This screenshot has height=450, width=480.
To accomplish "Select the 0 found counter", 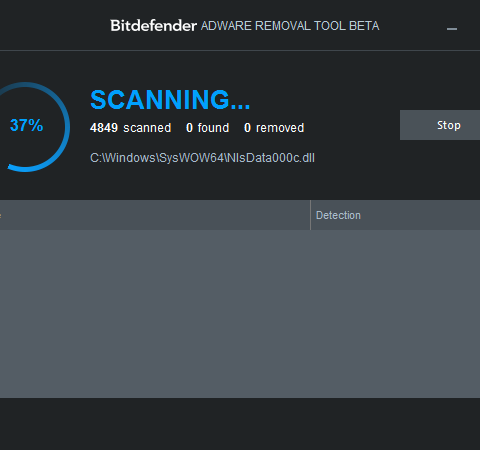I will pyautogui.click(x=207, y=128).
